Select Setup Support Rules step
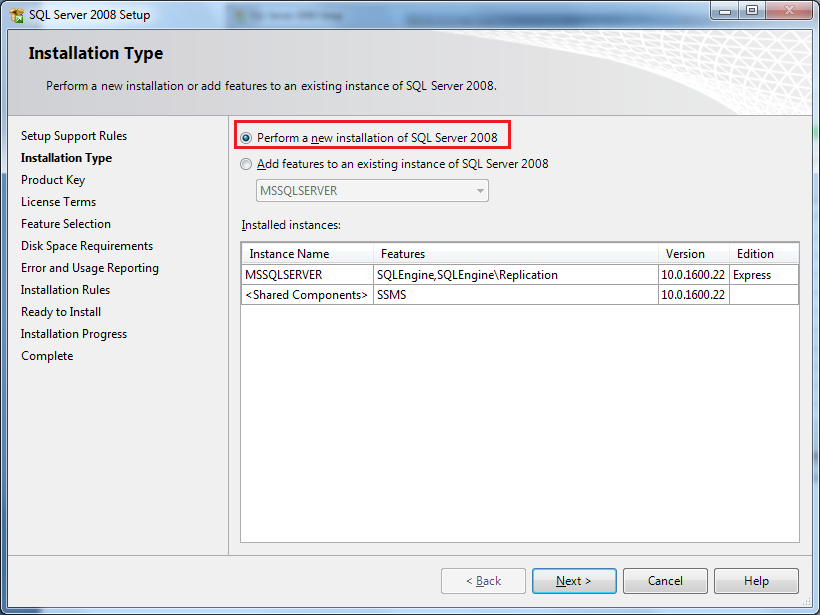Image resolution: width=820 pixels, height=615 pixels. [74, 136]
